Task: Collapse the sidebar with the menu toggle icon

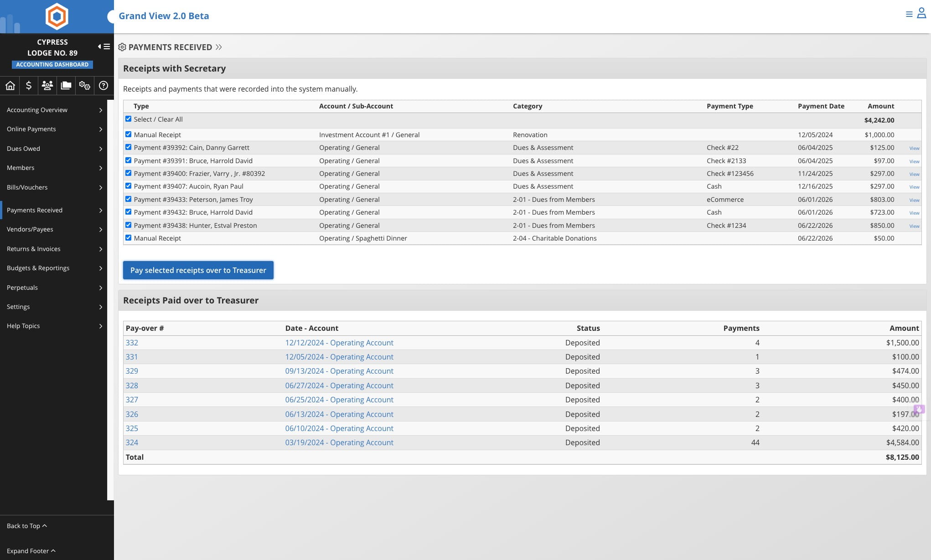Action: (104, 46)
